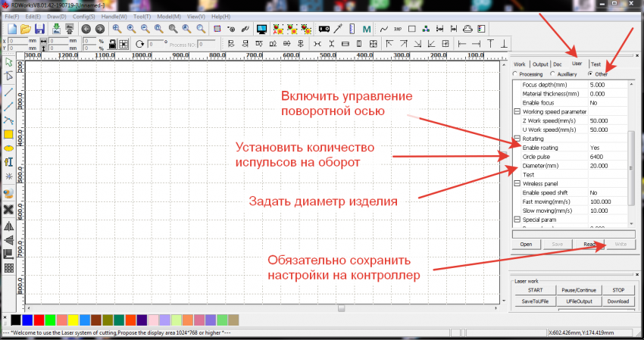Collapse the Rotating group
This screenshot has width=644, height=340.
point(517,139)
